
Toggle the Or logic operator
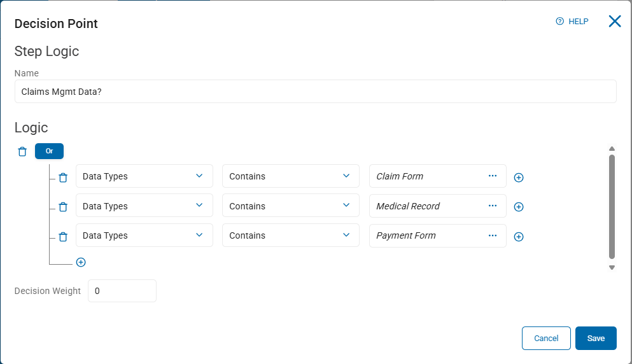pos(49,151)
